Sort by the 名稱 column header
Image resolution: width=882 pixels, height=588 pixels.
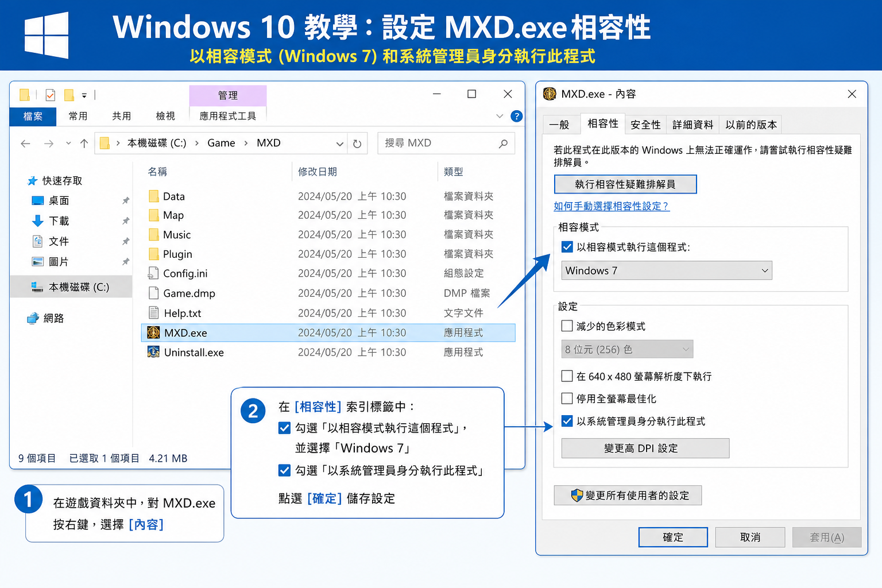tap(157, 172)
